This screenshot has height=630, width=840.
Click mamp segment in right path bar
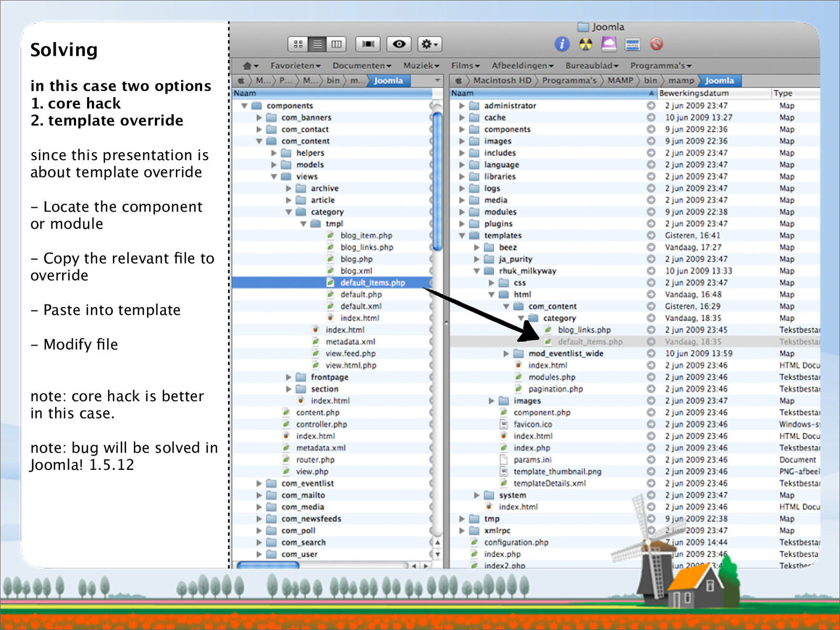click(681, 80)
